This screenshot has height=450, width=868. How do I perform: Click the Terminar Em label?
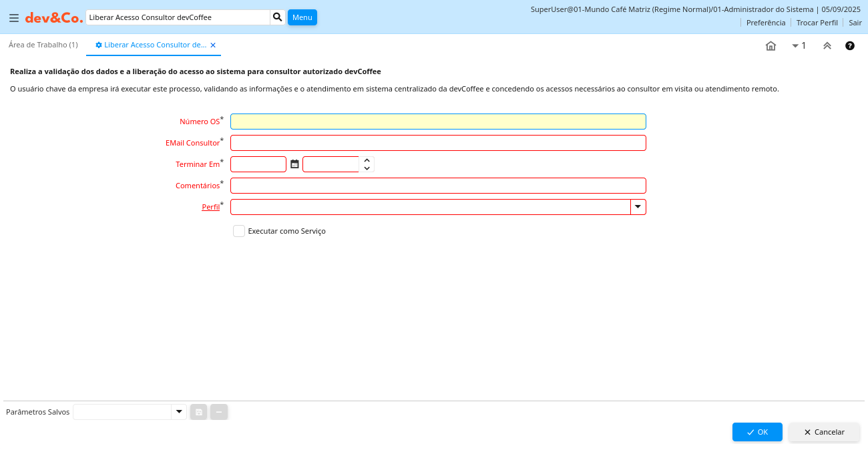198,164
